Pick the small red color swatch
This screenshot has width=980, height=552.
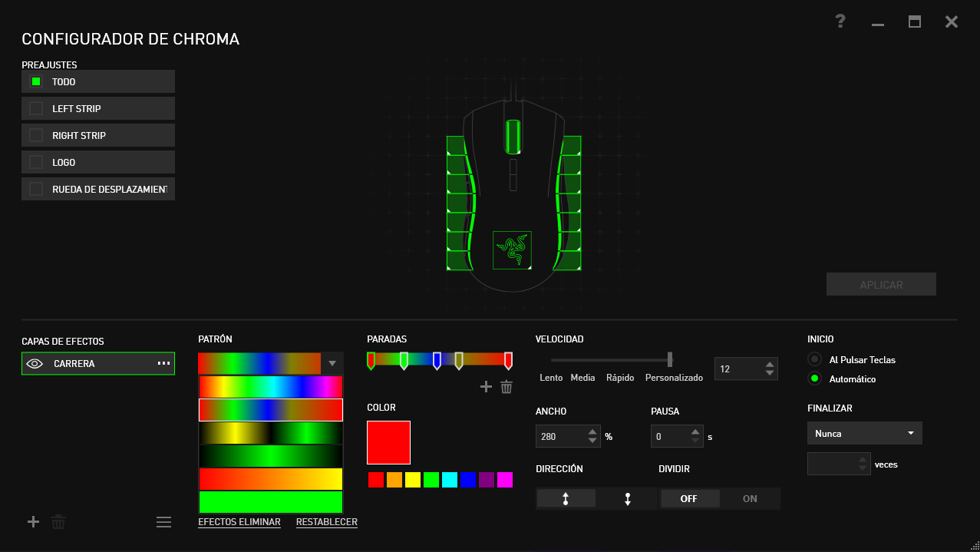click(376, 480)
